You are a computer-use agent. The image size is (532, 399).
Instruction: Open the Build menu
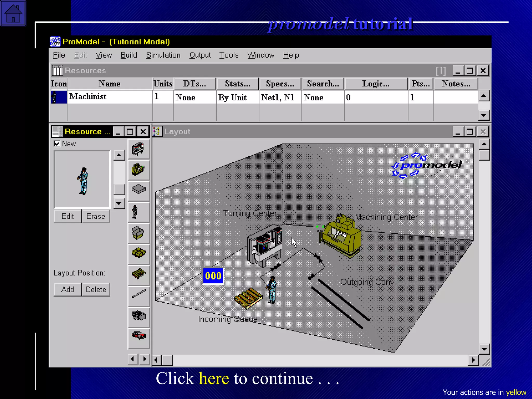click(x=129, y=55)
